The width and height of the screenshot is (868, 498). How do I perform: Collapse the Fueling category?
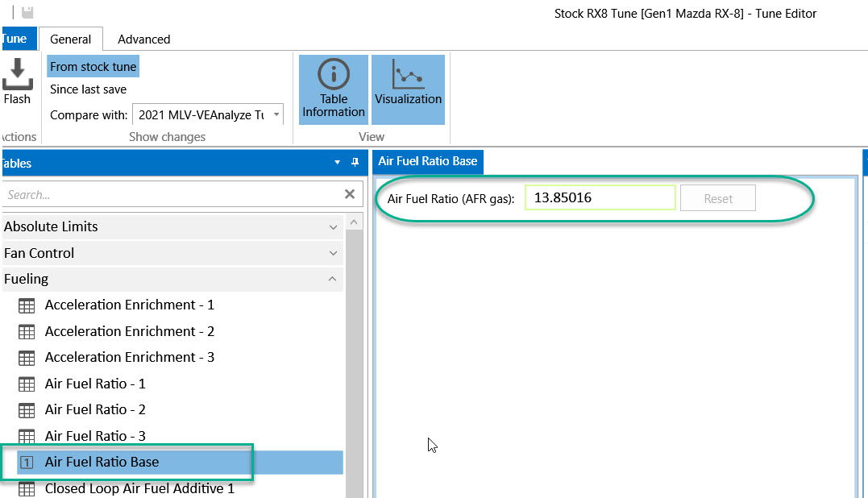pos(333,280)
